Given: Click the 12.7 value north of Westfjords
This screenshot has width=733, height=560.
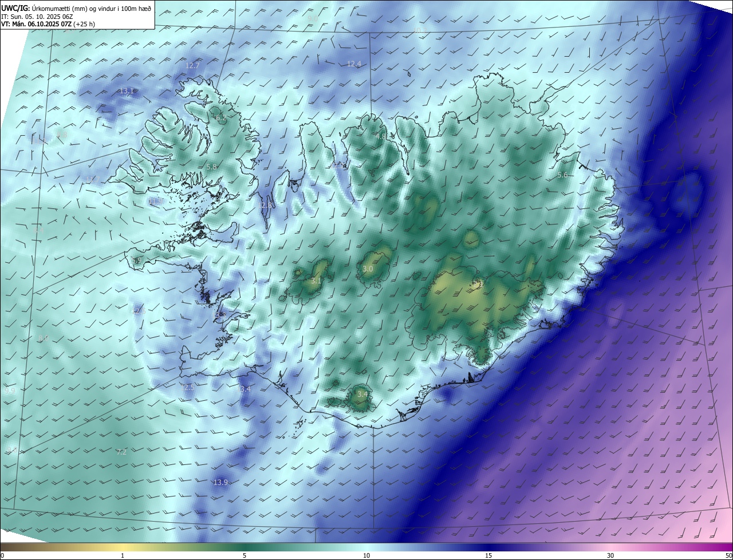Looking at the screenshot, I should [192, 66].
